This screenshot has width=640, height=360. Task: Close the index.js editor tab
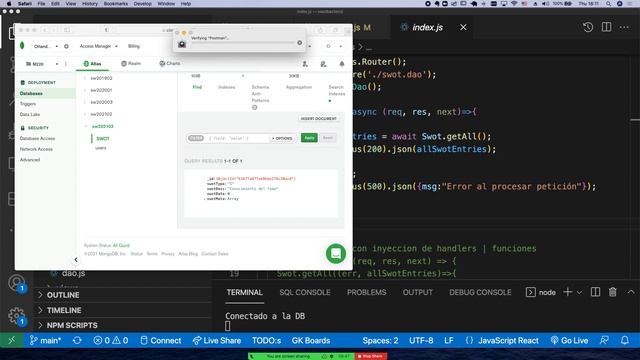[x=463, y=27]
